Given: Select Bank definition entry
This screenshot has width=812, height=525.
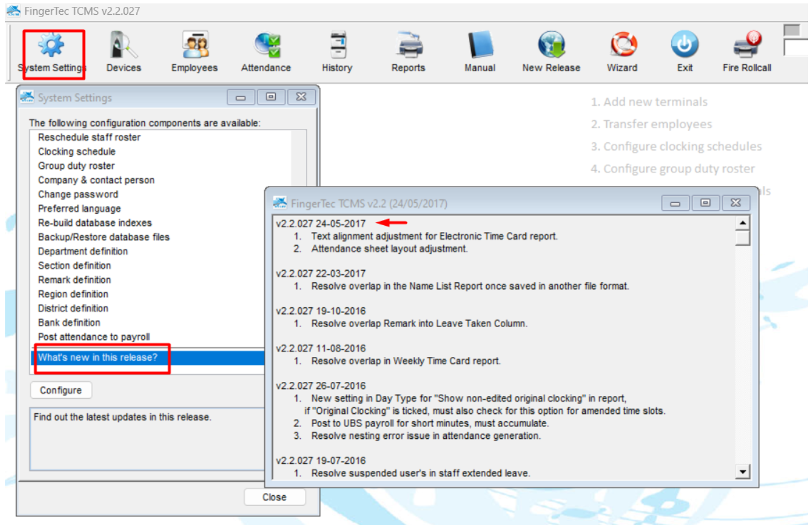Looking at the screenshot, I should [69, 323].
